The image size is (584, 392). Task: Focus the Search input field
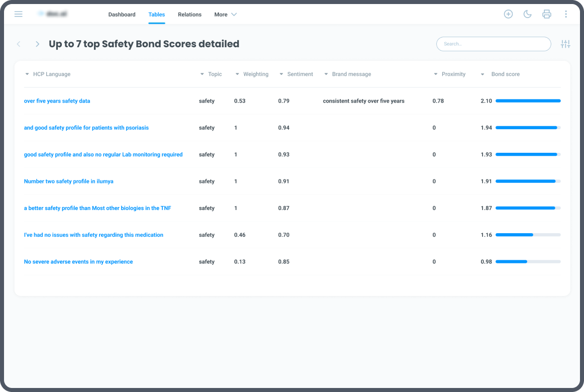click(494, 44)
